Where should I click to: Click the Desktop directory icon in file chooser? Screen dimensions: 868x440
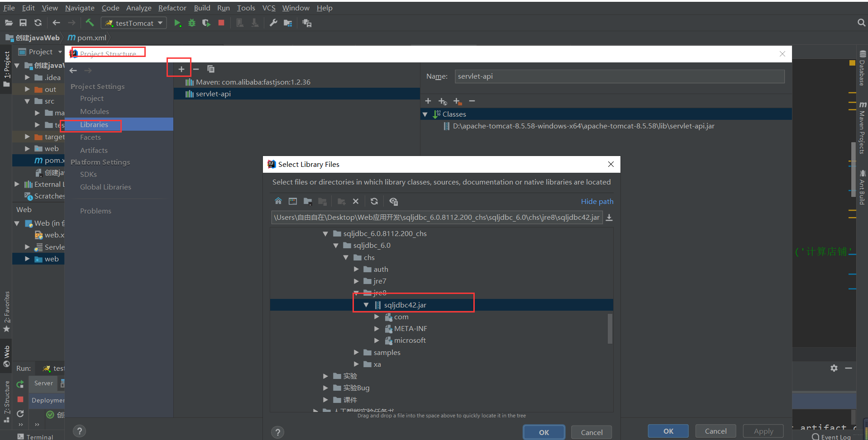[293, 201]
